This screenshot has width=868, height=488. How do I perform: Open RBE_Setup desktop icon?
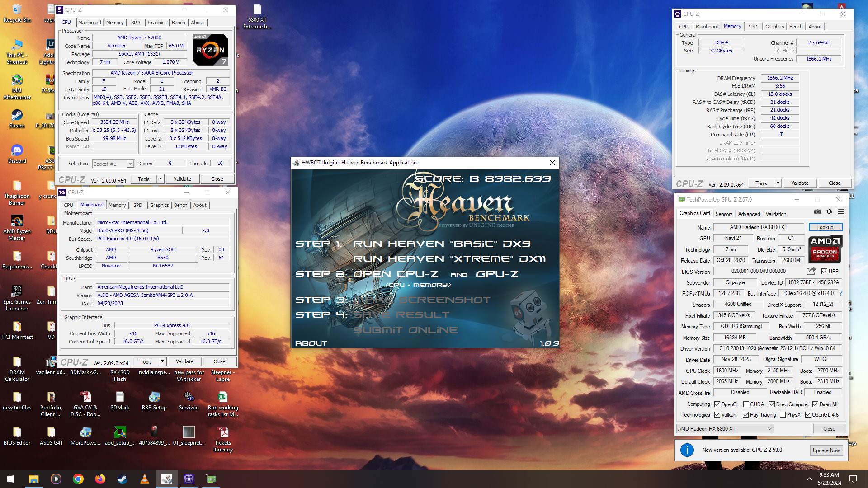154,401
